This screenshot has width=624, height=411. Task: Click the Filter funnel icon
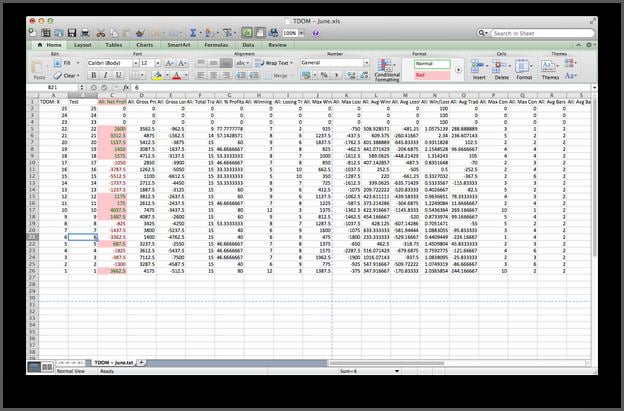227,33
